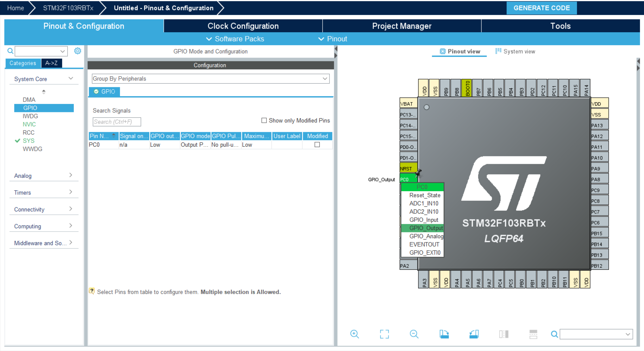Image resolution: width=644 pixels, height=351 pixels.
Task: Click the Search Signals input field
Action: [x=117, y=122]
